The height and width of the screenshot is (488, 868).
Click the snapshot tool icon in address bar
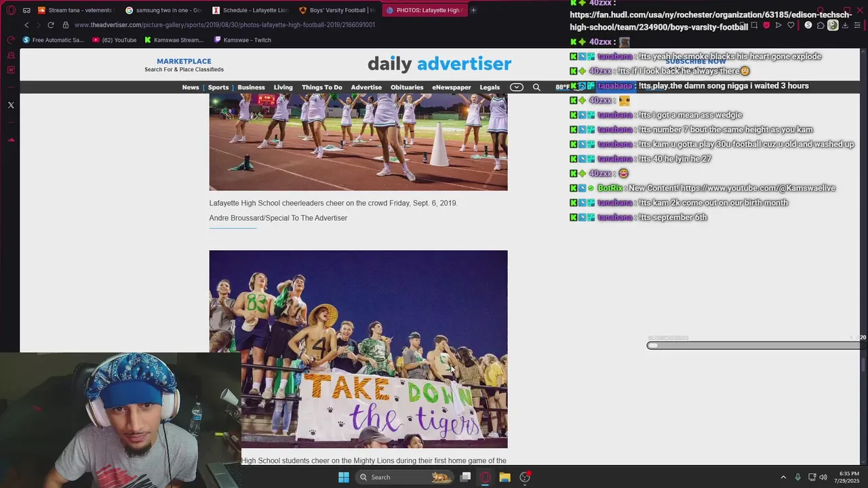coord(754,25)
